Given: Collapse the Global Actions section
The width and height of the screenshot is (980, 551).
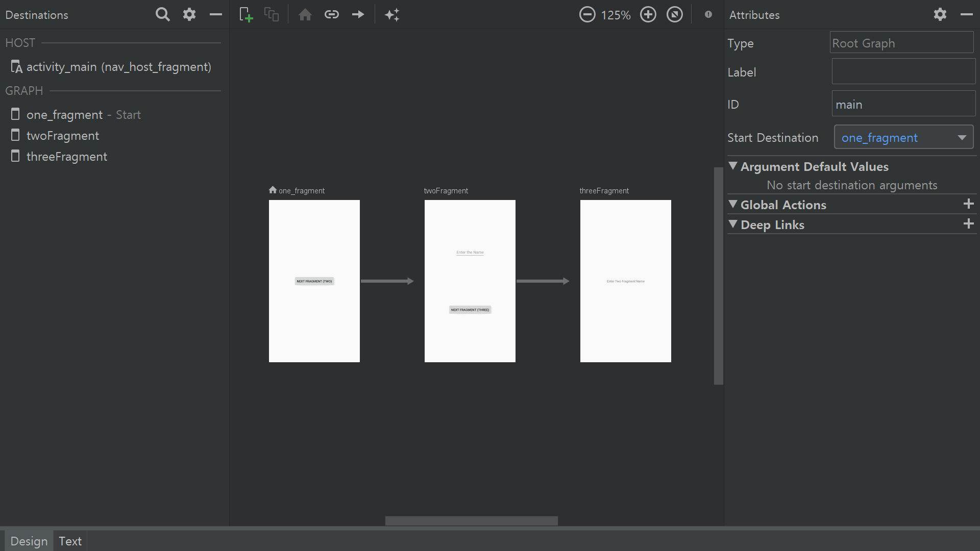Looking at the screenshot, I should click(x=733, y=205).
